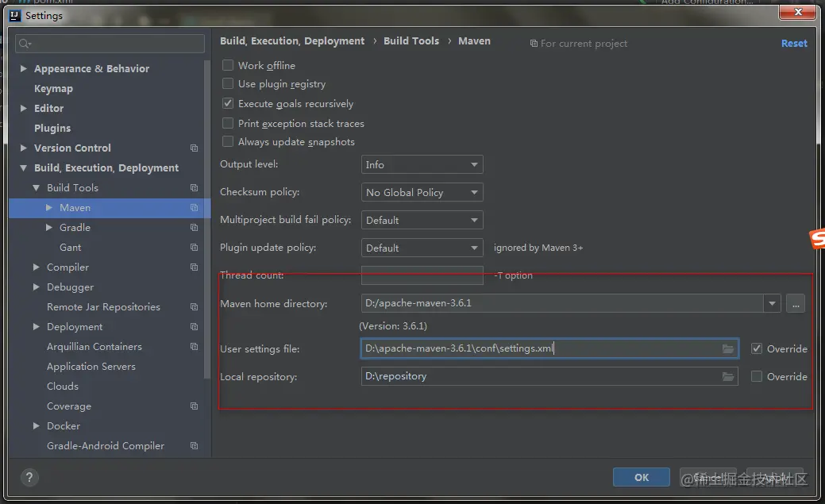Open the Output level dropdown
The width and height of the screenshot is (825, 504).
(422, 164)
